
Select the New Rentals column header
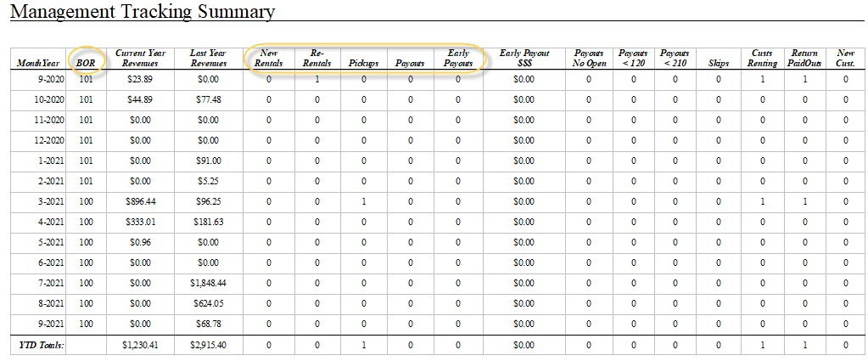coord(269,58)
